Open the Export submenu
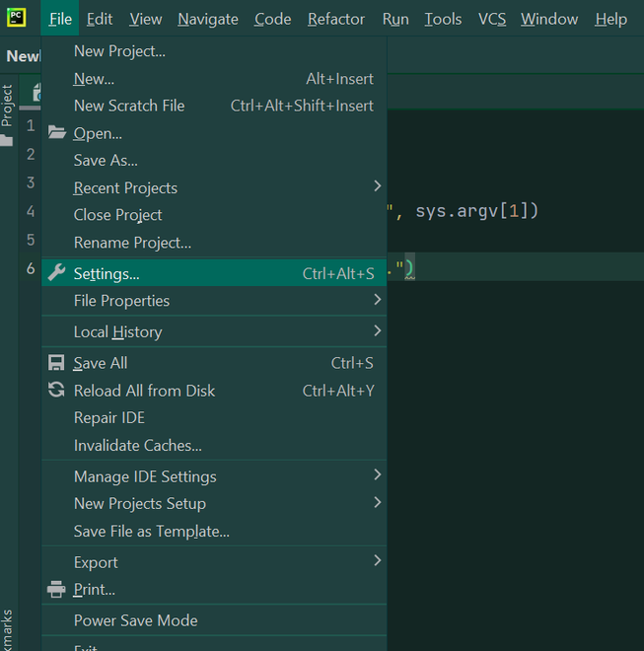This screenshot has height=651, width=644. (96, 562)
